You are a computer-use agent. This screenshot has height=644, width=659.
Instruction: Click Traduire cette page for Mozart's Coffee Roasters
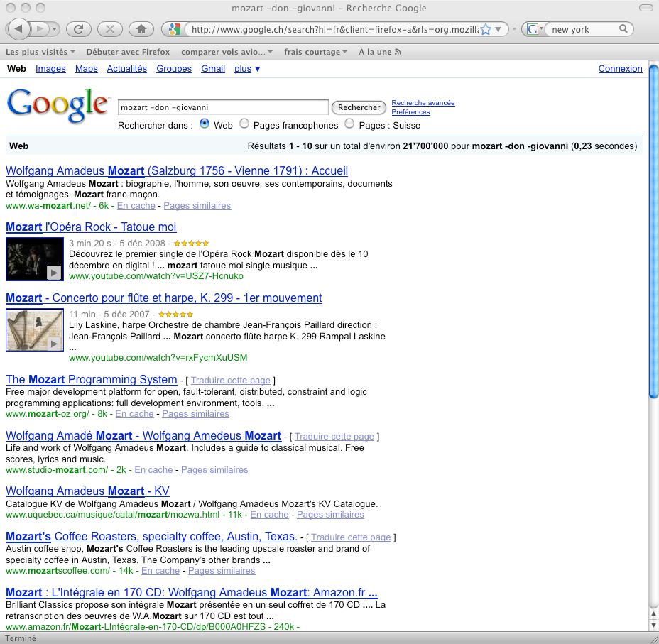(351, 537)
